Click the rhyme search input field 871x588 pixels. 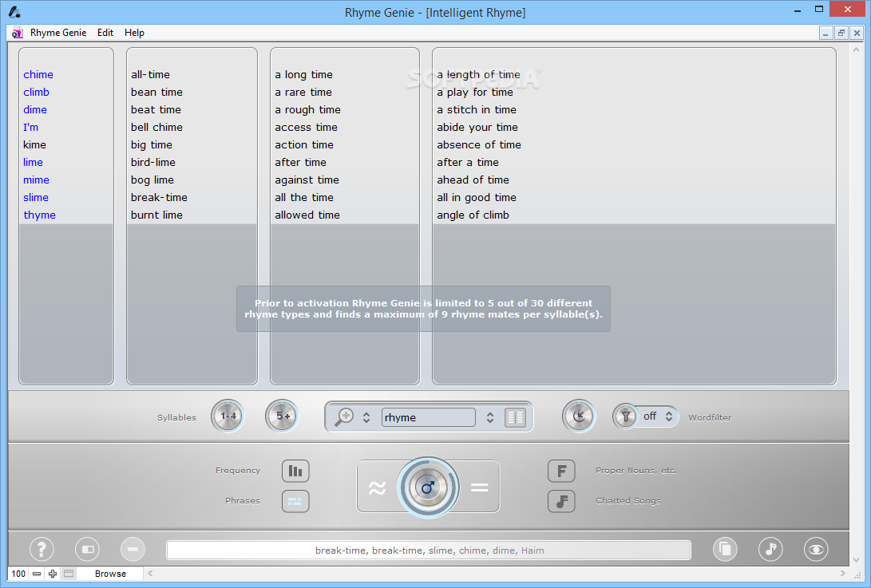pos(428,417)
